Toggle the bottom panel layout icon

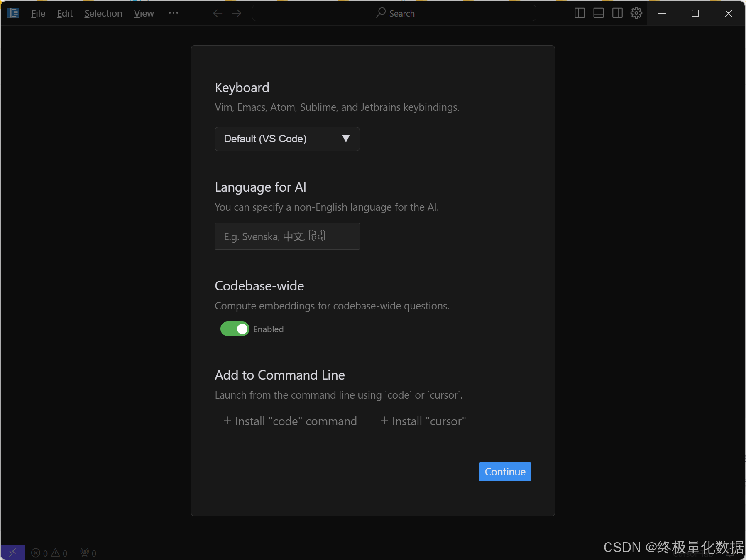(x=599, y=13)
